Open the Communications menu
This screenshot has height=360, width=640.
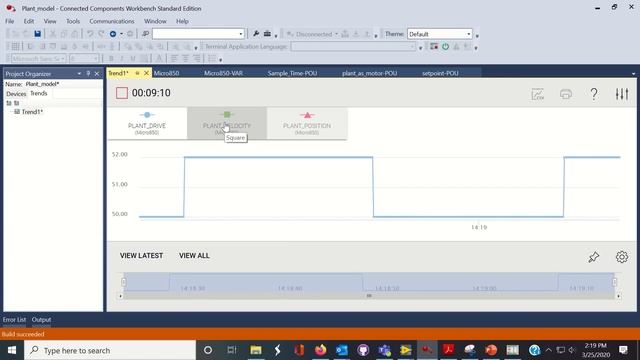point(111,21)
